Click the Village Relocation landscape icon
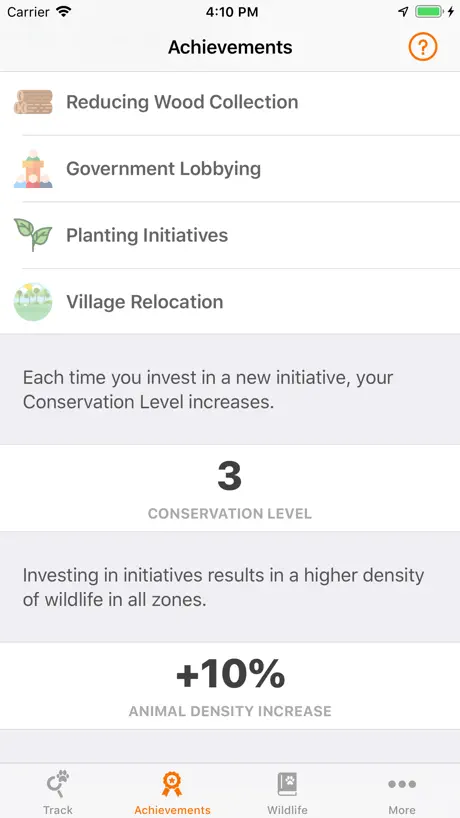460x818 pixels. click(x=33, y=302)
